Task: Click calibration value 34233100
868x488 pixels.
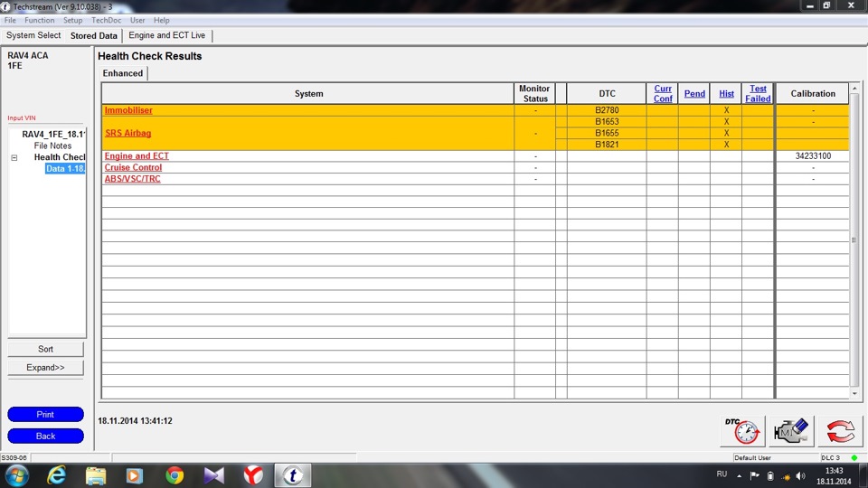Action: pos(813,156)
